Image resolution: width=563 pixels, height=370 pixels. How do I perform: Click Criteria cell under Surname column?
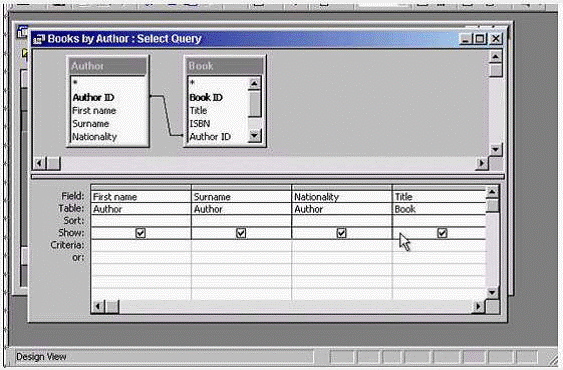coord(242,245)
